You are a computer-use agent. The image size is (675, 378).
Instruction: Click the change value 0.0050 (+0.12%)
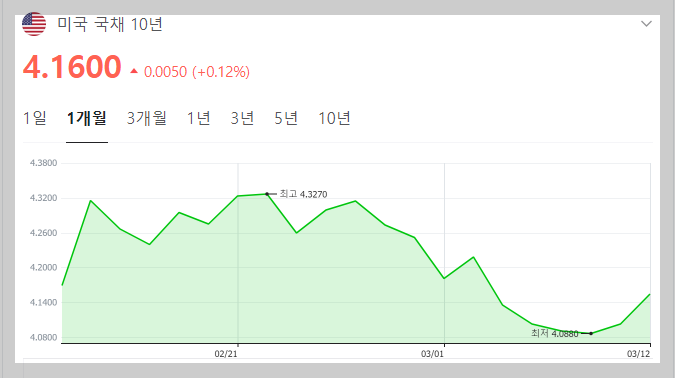pos(197,71)
